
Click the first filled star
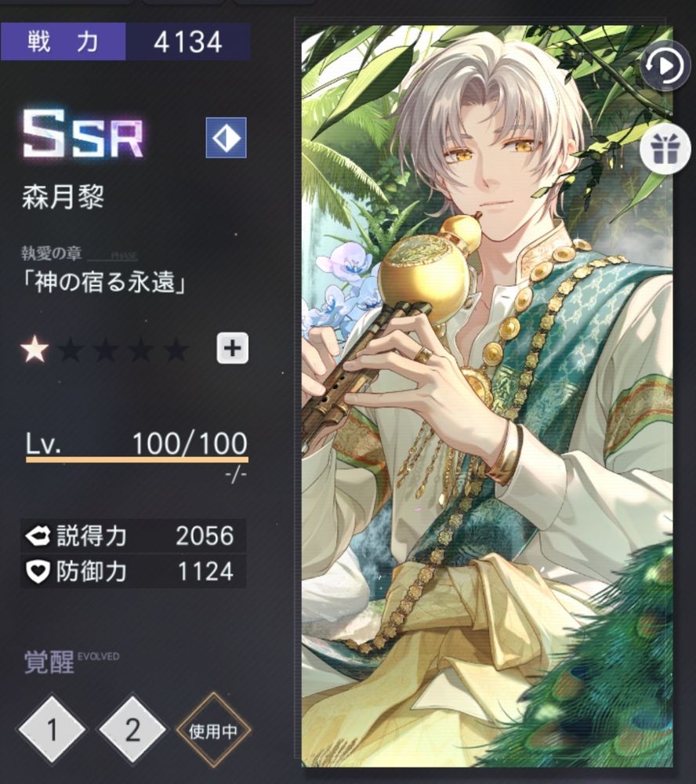click(35, 349)
